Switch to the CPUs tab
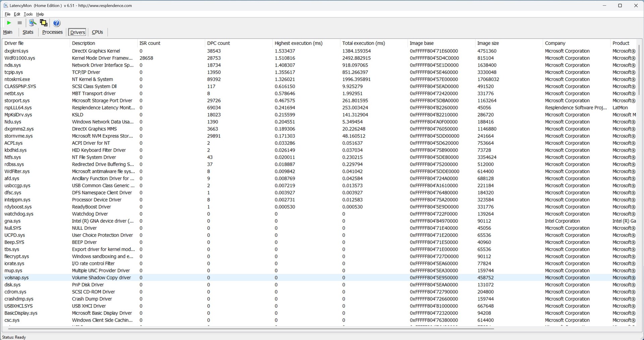 (x=97, y=32)
